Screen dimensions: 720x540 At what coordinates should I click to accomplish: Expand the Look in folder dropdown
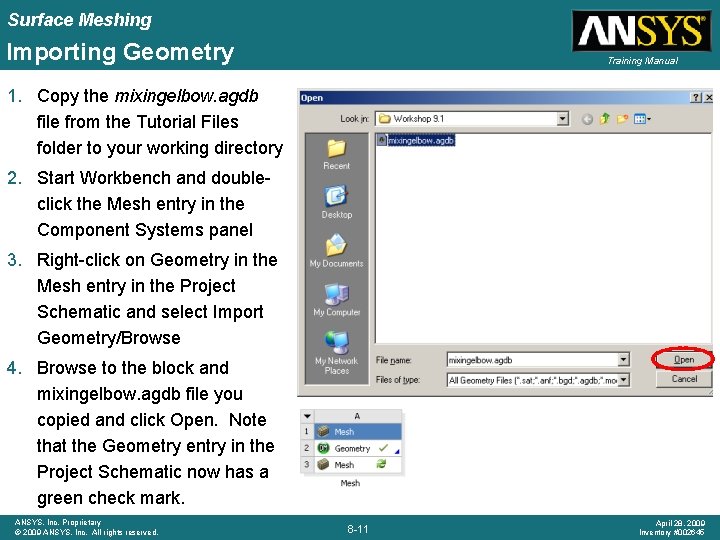pos(562,119)
